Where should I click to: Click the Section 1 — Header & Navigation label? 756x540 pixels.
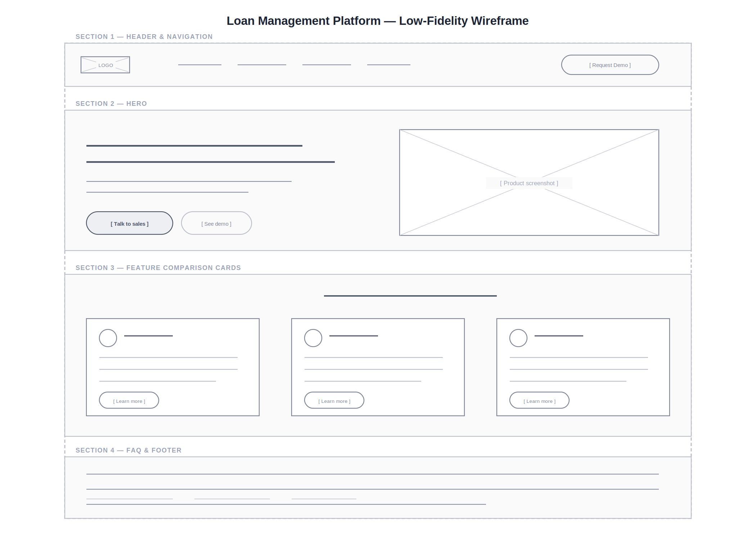(x=144, y=37)
